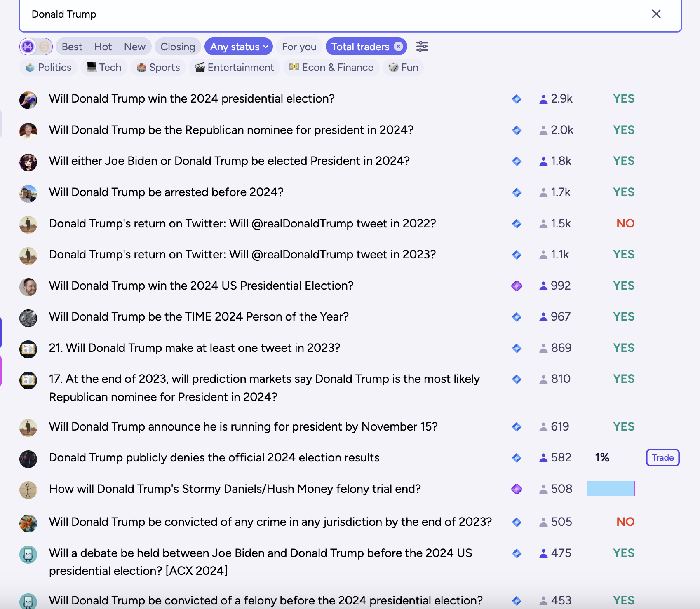Sort results by Hot

coord(103,47)
